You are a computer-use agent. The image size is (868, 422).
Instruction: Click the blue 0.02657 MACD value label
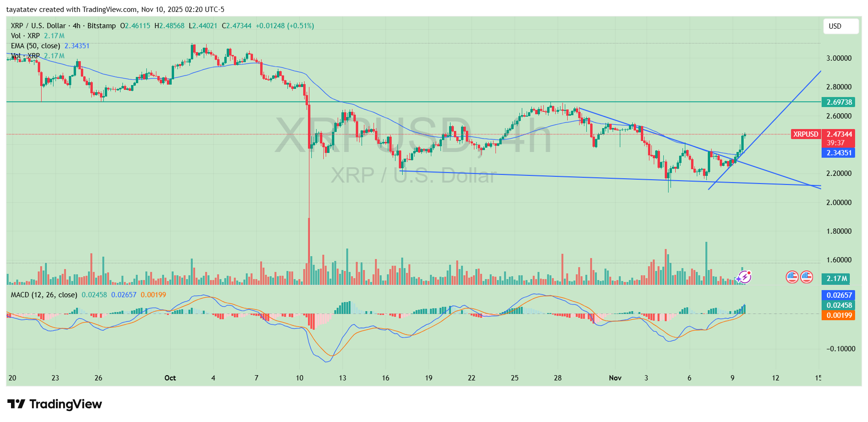(x=839, y=295)
